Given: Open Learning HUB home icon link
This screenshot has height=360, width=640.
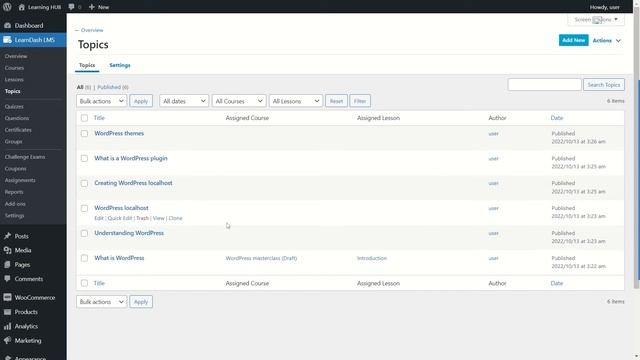Looking at the screenshot, I should click(x=22, y=7).
